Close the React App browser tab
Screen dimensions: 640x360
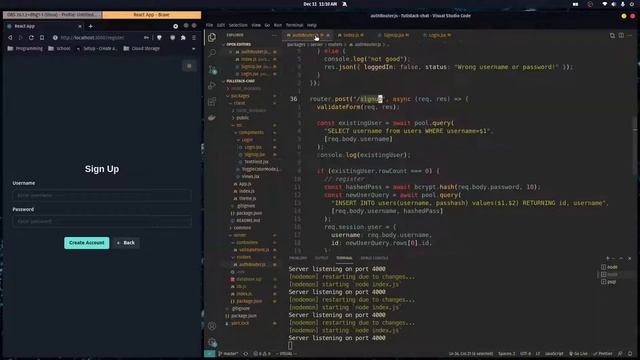coord(80,26)
